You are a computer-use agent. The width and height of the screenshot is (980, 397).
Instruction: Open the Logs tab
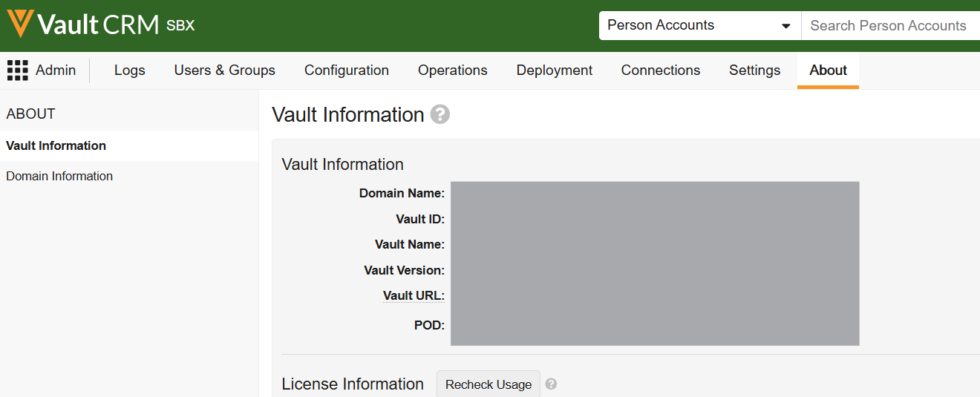click(x=130, y=70)
